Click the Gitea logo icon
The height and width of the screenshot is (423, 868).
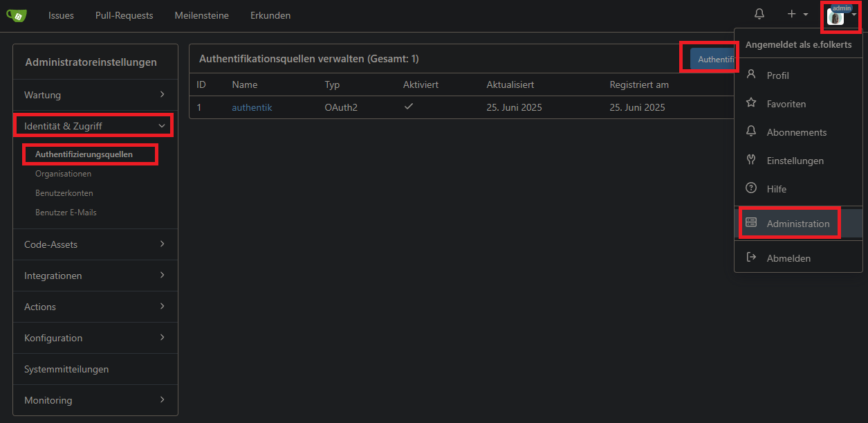click(x=16, y=15)
